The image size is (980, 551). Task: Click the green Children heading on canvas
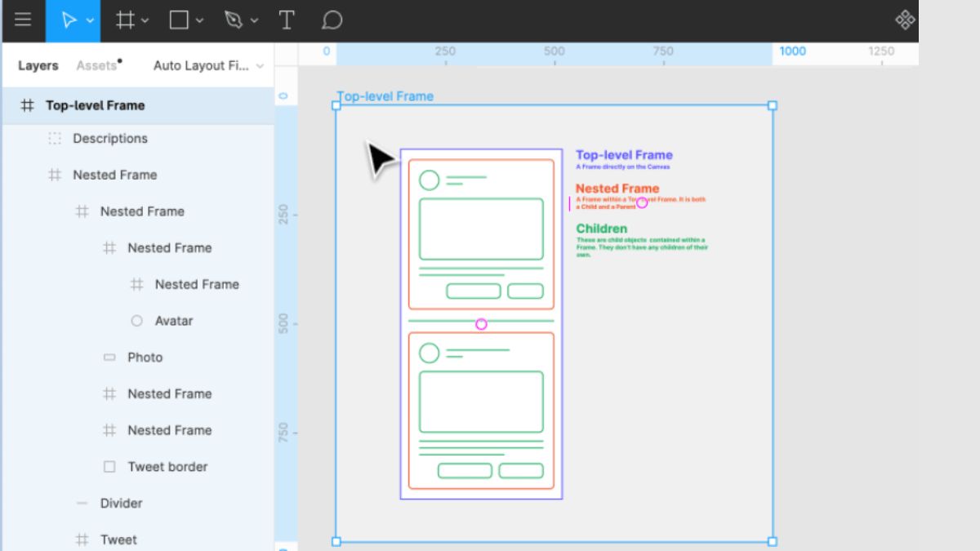click(602, 229)
